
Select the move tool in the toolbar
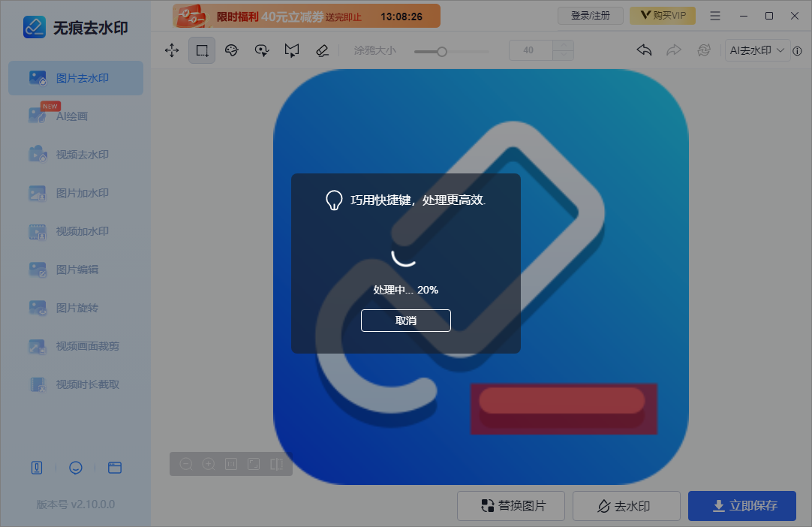[x=171, y=50]
